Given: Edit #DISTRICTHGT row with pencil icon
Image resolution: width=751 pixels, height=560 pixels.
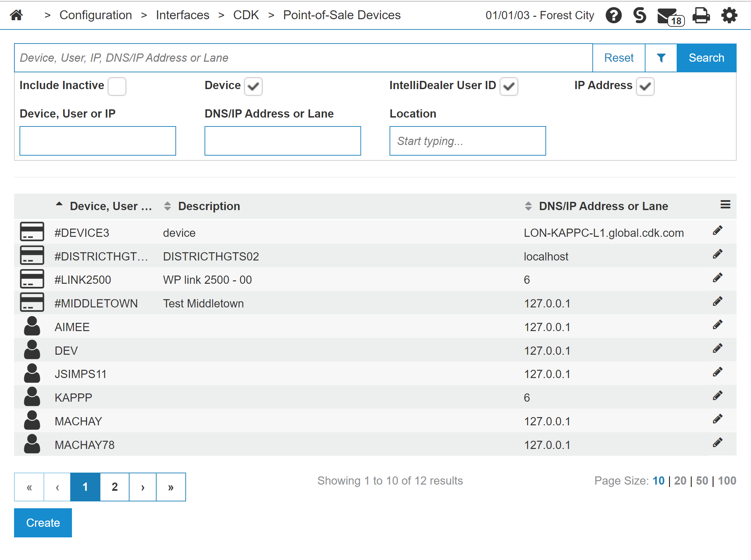Looking at the screenshot, I should (717, 254).
